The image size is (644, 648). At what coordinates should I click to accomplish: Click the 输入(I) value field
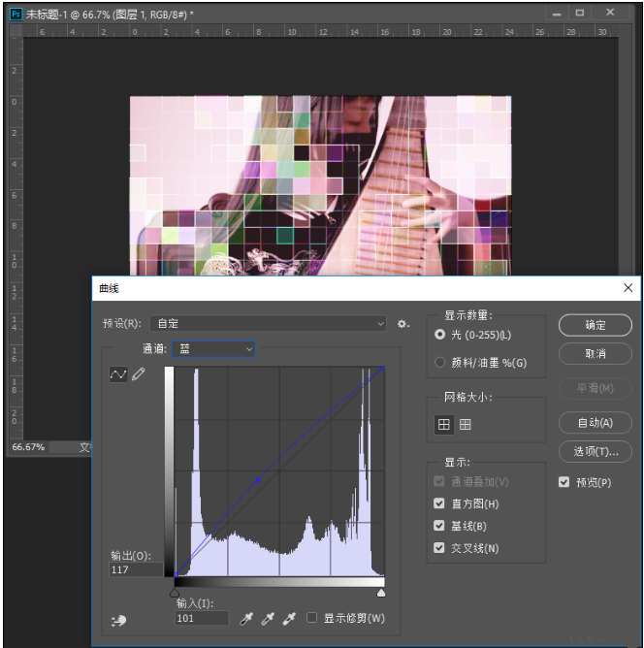click(202, 618)
